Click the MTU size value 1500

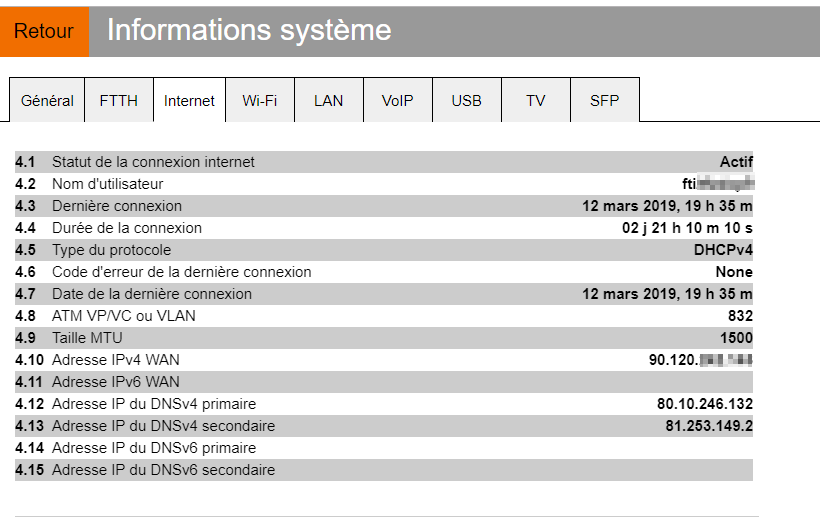click(736, 338)
